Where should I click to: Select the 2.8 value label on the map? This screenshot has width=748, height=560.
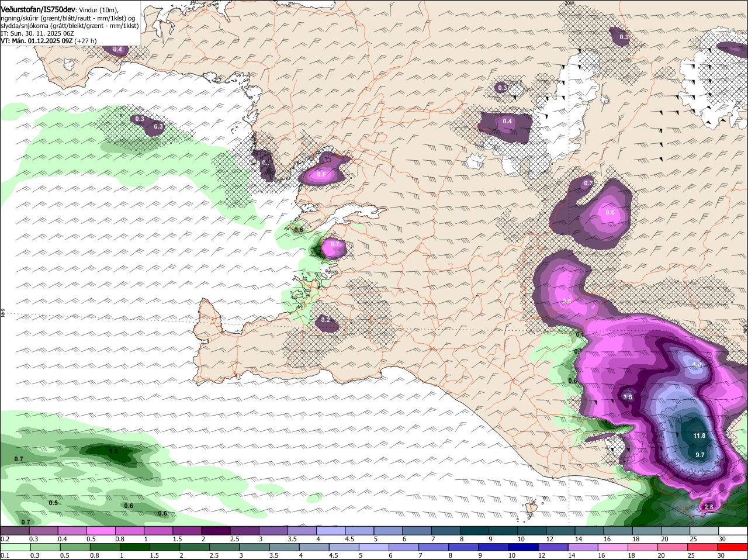[709, 507]
